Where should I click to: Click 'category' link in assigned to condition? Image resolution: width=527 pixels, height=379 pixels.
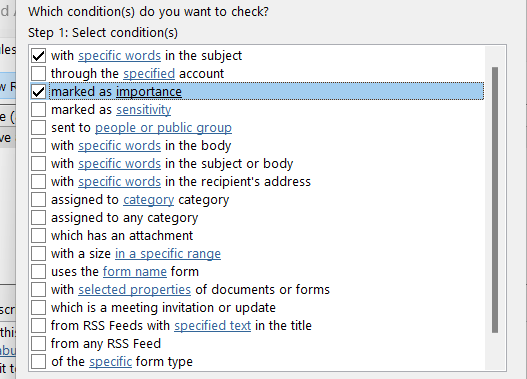[149, 200]
